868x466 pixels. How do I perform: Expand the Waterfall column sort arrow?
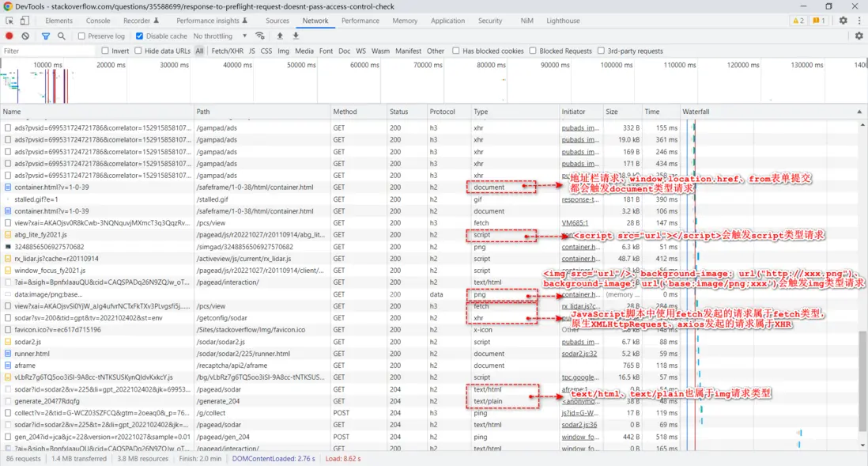point(859,112)
